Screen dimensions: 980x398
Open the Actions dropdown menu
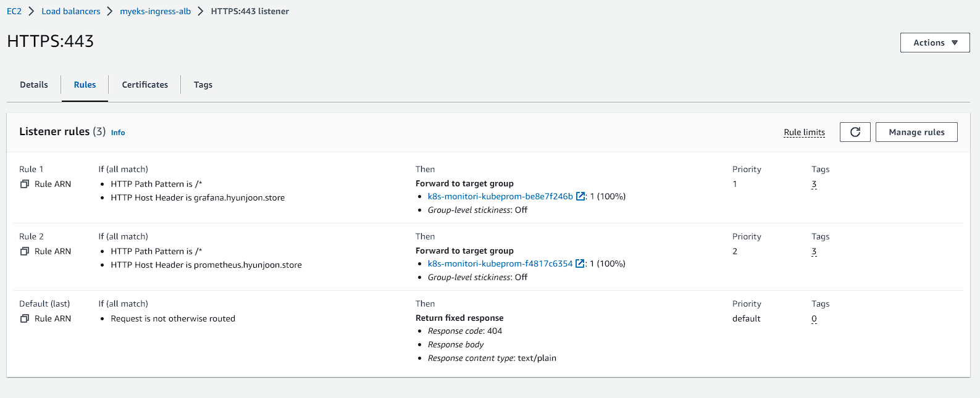[x=934, y=43]
